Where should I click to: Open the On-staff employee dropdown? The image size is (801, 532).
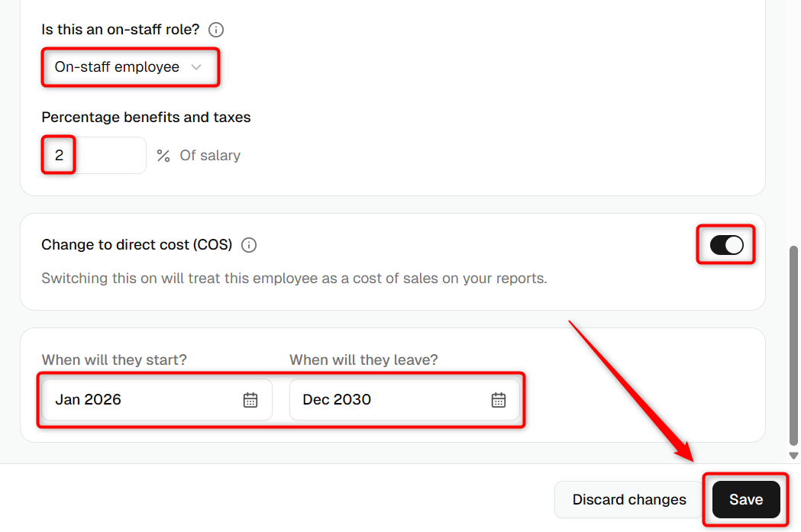click(x=131, y=67)
